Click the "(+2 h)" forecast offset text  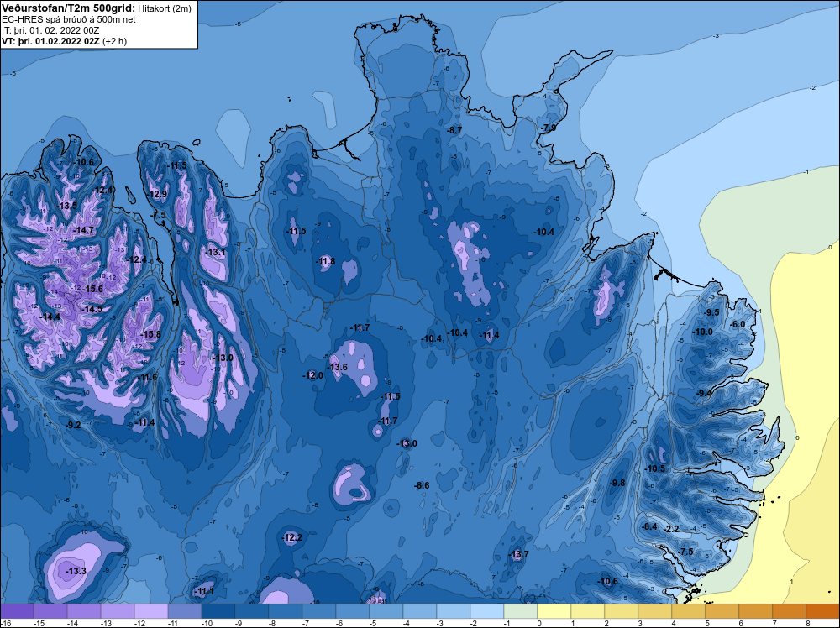point(114,41)
